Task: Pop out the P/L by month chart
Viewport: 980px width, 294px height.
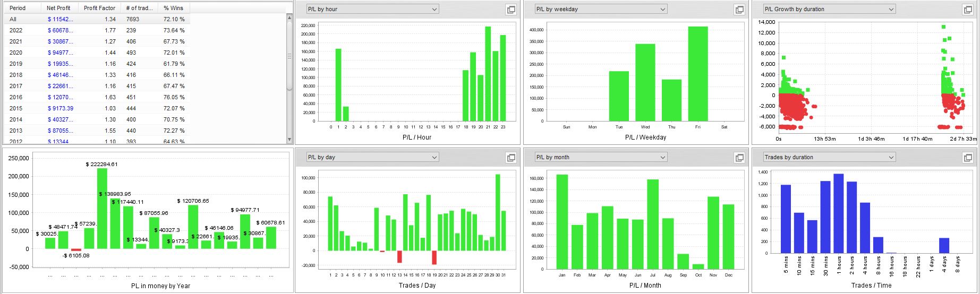Action: click(x=739, y=158)
